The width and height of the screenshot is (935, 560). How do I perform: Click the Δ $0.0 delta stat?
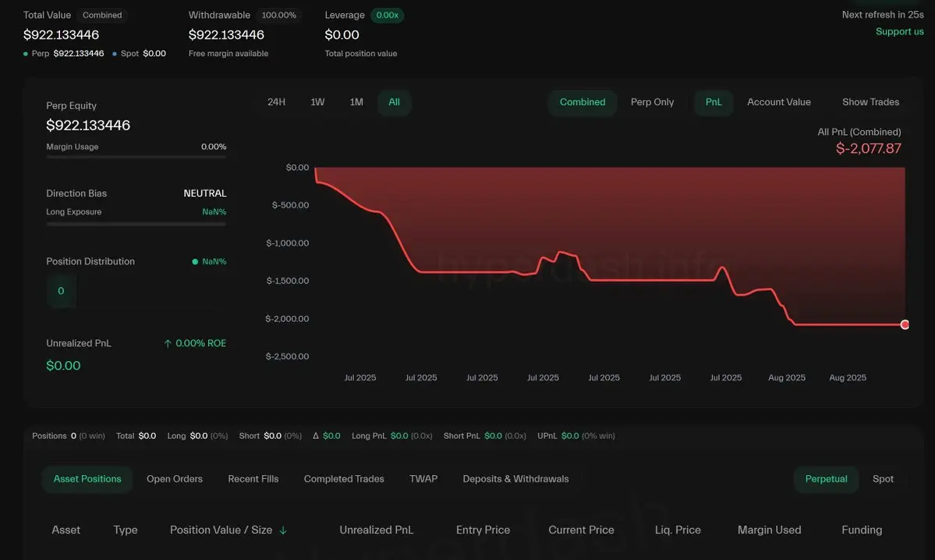coord(326,436)
